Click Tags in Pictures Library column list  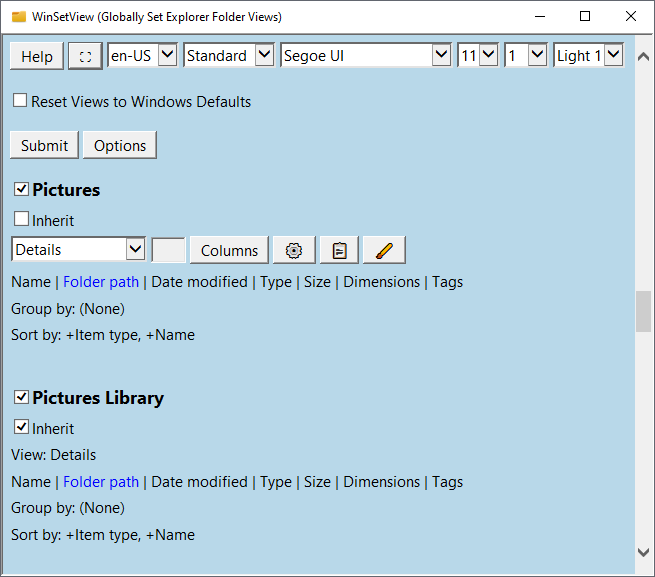[447, 482]
